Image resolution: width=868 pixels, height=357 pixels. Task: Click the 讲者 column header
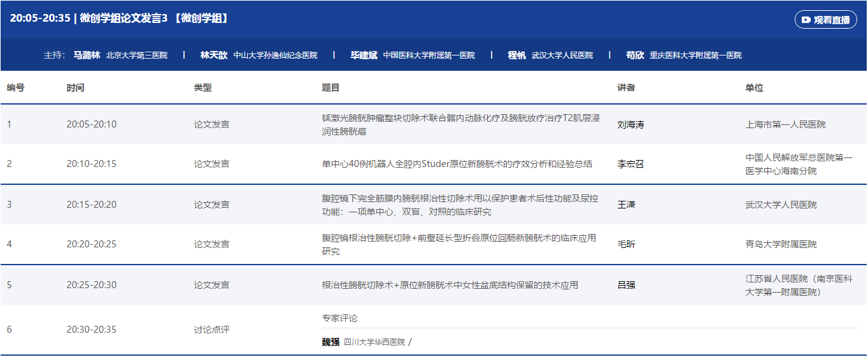point(626,88)
